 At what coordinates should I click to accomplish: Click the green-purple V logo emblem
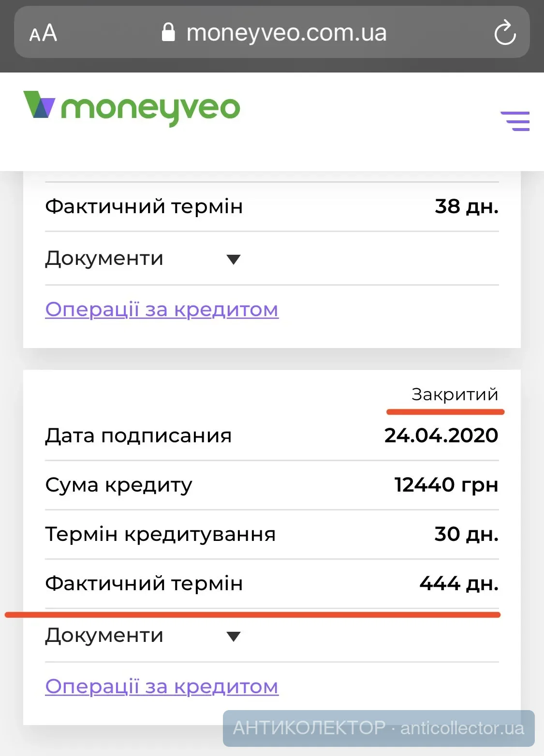click(x=39, y=104)
